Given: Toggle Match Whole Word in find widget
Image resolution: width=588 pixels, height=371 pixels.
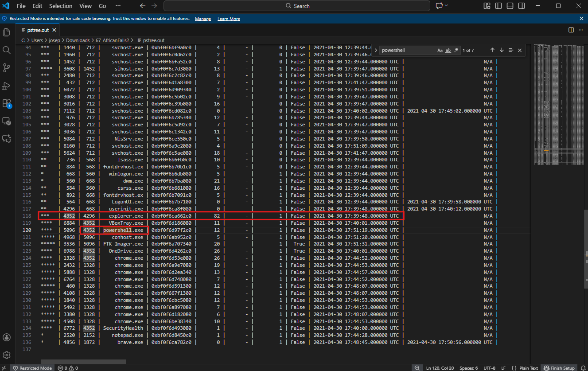Looking at the screenshot, I should 448,51.
